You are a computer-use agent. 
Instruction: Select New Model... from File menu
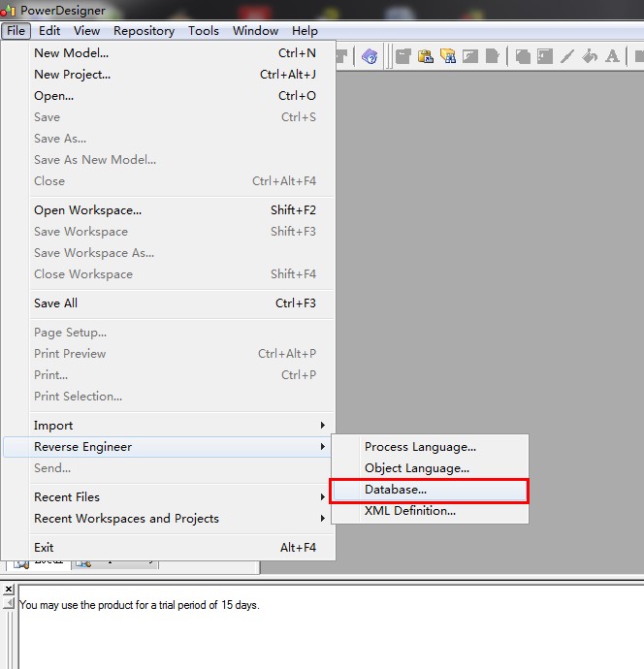(x=72, y=53)
